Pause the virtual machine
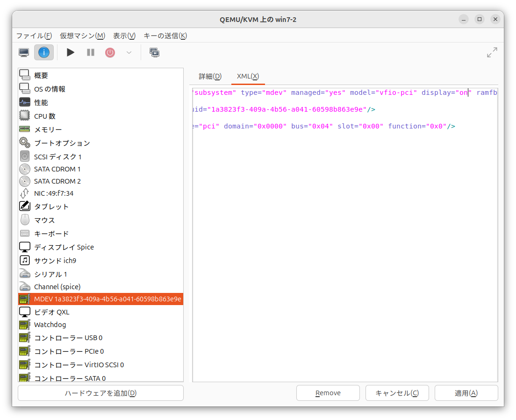The height and width of the screenshot is (420, 516). [x=91, y=53]
